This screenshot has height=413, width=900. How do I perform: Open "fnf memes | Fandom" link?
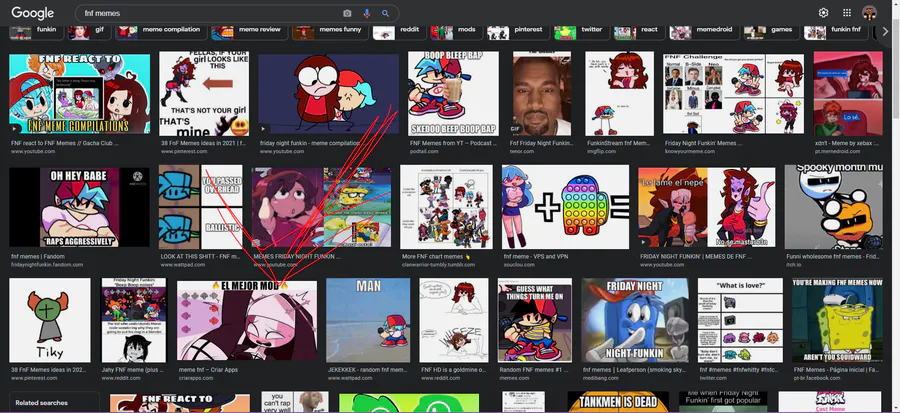tap(38, 256)
